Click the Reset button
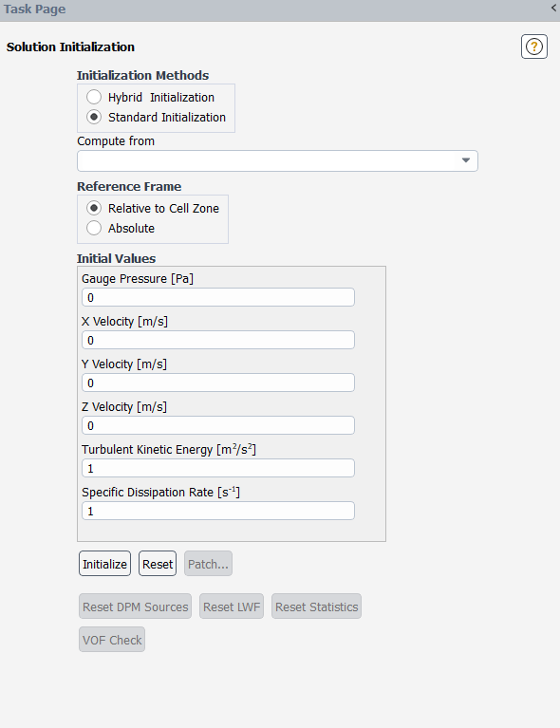Screen dimensions: 560x728 click(158, 564)
